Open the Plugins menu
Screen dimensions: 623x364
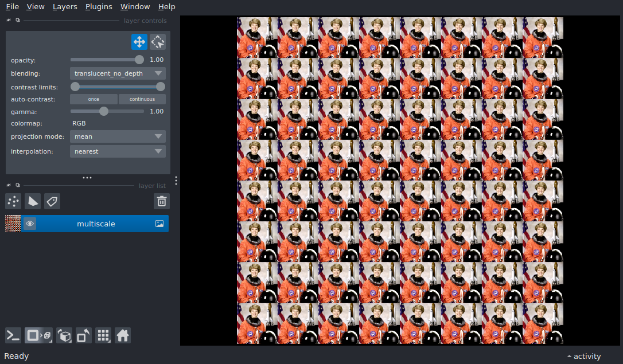(x=99, y=7)
